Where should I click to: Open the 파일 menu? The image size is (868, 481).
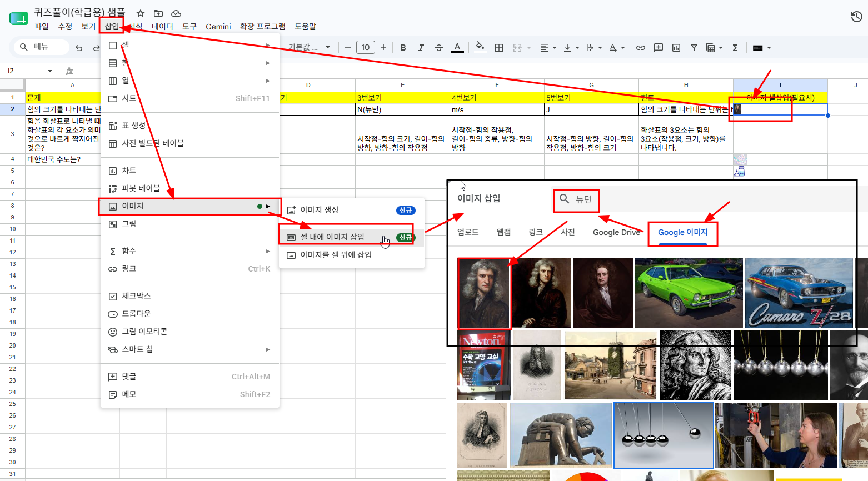click(x=42, y=27)
